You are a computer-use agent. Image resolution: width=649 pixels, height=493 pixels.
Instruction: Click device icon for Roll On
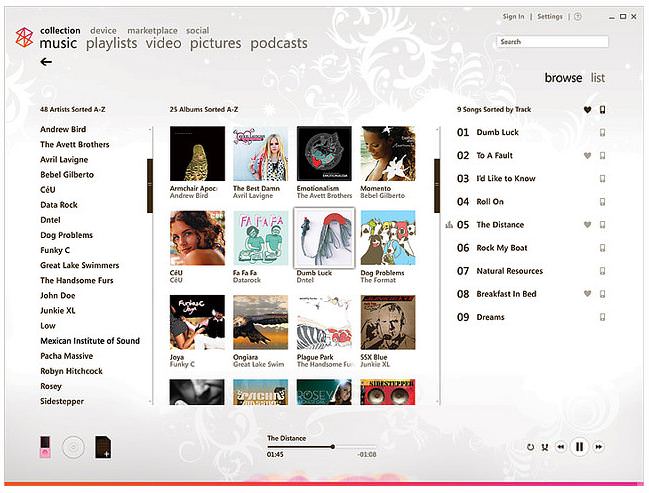pos(603,202)
